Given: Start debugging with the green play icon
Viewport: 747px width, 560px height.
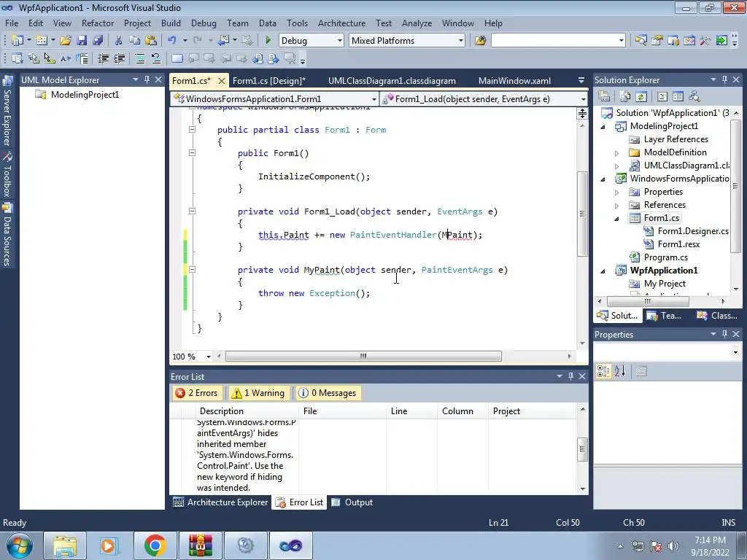Looking at the screenshot, I should [x=268, y=41].
